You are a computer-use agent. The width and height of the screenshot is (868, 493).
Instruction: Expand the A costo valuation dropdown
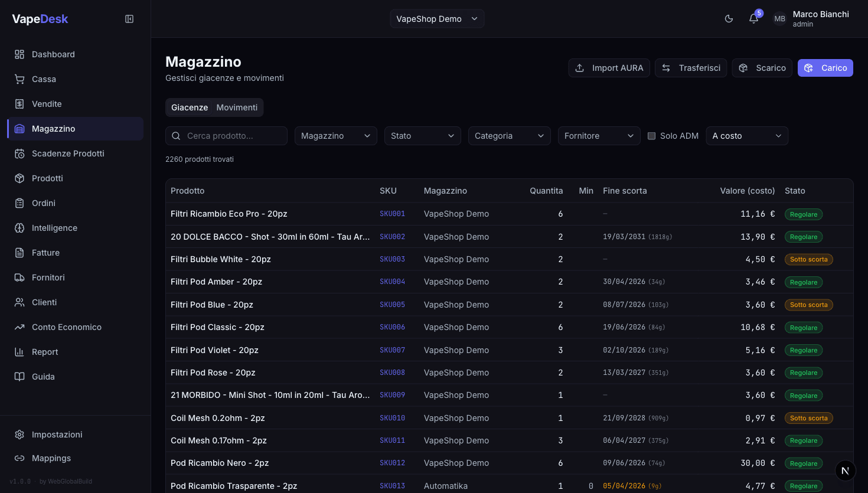[746, 136]
